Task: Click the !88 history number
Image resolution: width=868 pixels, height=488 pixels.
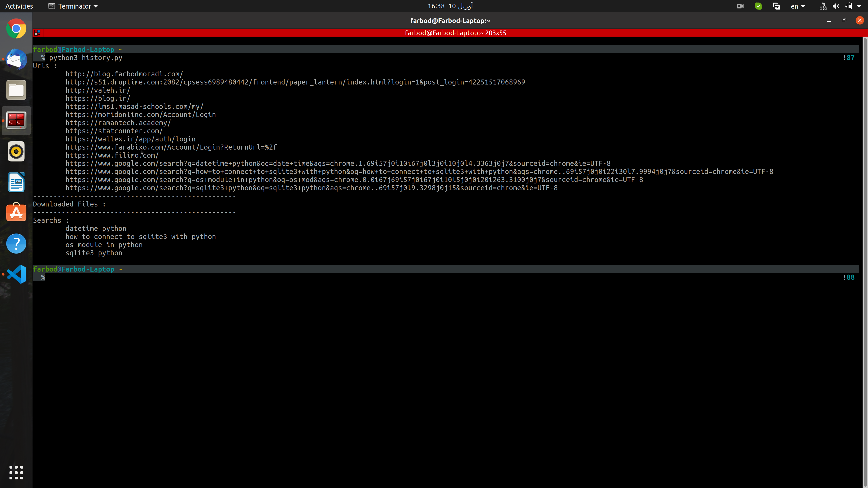Action: point(849,277)
